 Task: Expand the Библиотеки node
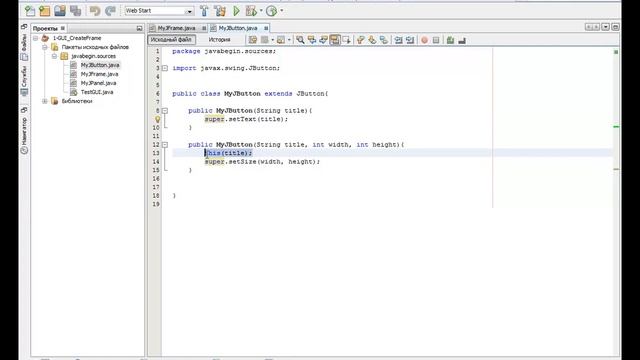point(45,101)
